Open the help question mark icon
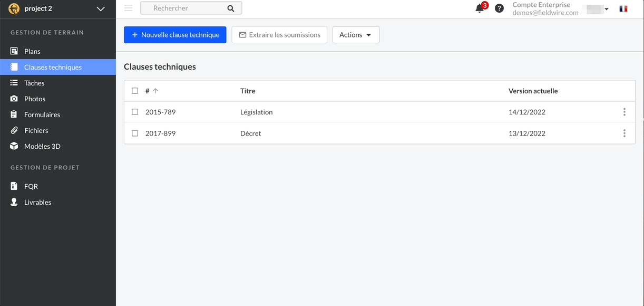Screen dimensions: 644x306 pyautogui.click(x=499, y=8)
